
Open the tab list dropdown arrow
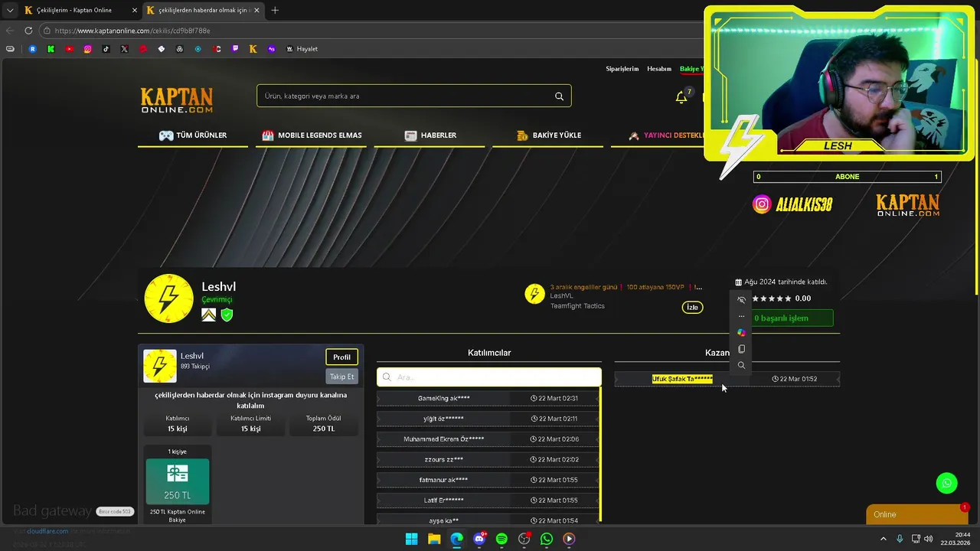pos(9,10)
